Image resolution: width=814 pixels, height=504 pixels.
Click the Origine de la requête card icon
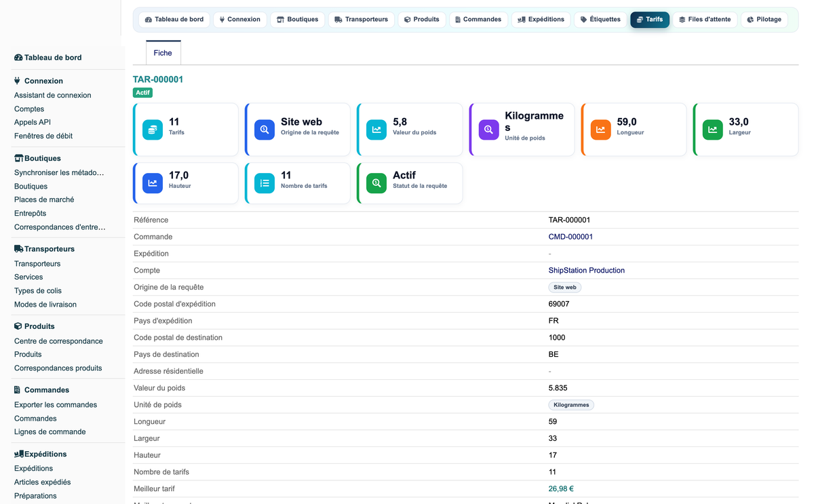265,130
